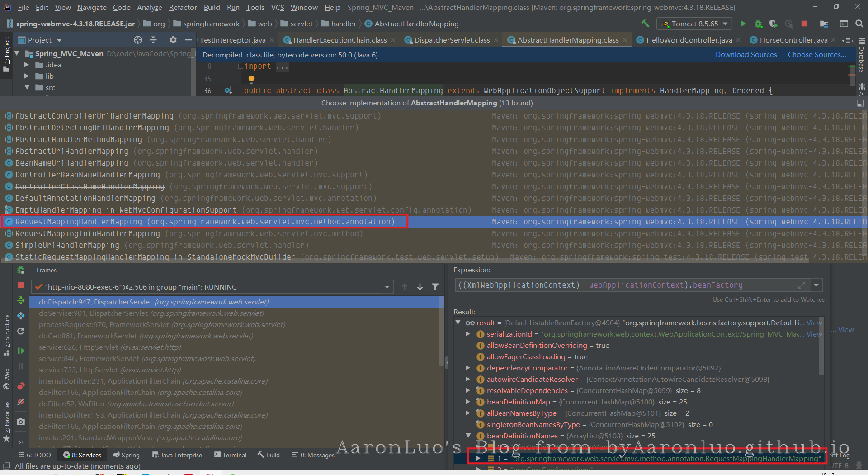The image size is (868, 475).
Task: Open the Terminal tool window
Action: click(x=231, y=455)
